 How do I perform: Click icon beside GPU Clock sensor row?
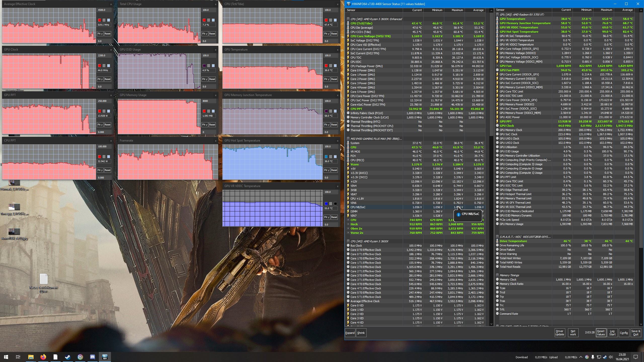pyautogui.click(x=497, y=126)
